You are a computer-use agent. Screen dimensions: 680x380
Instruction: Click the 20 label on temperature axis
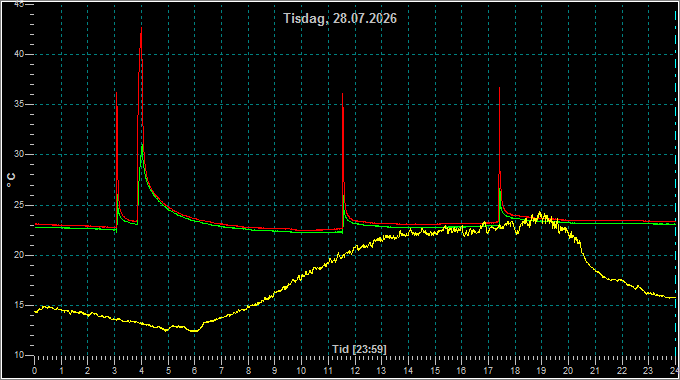click(18, 255)
